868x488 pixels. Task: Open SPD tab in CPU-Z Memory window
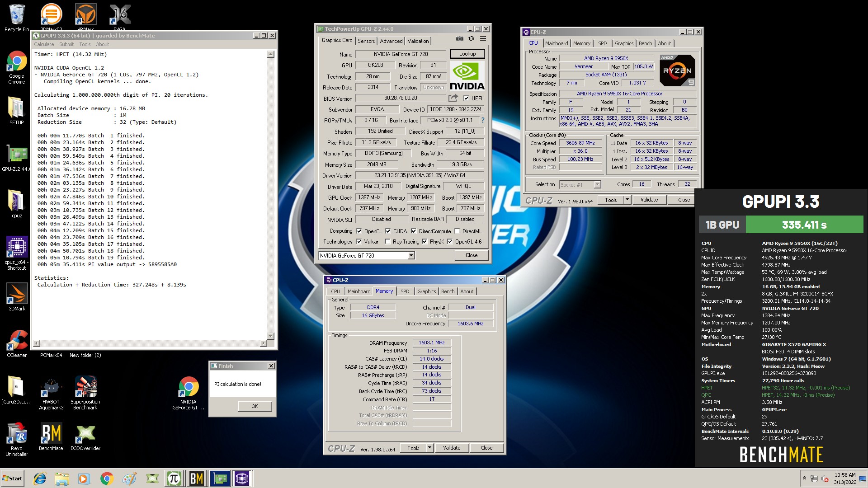405,291
